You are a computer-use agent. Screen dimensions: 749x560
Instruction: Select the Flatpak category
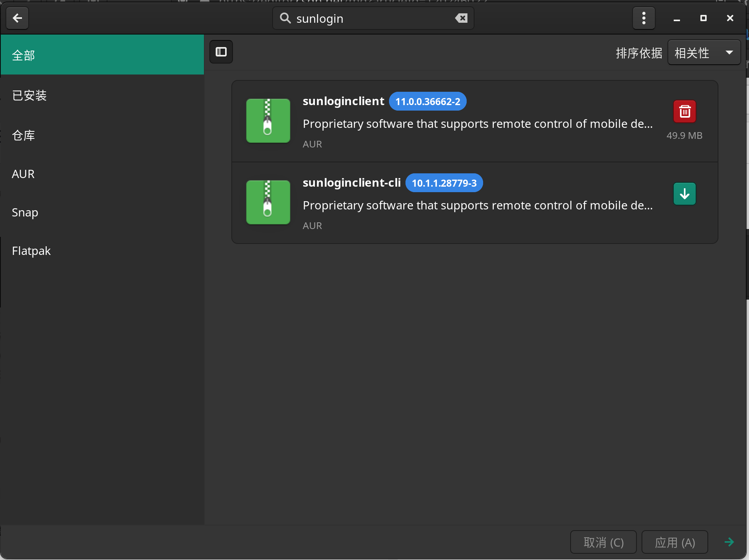(102, 251)
